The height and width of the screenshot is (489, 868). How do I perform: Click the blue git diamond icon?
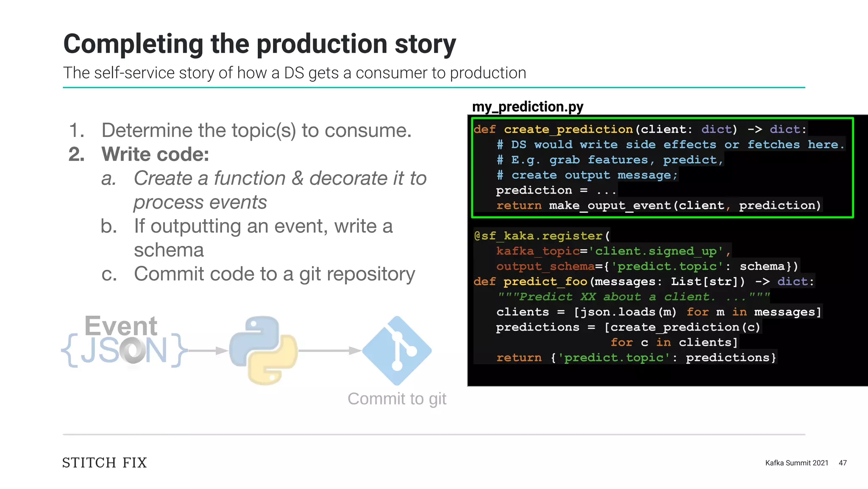click(397, 351)
